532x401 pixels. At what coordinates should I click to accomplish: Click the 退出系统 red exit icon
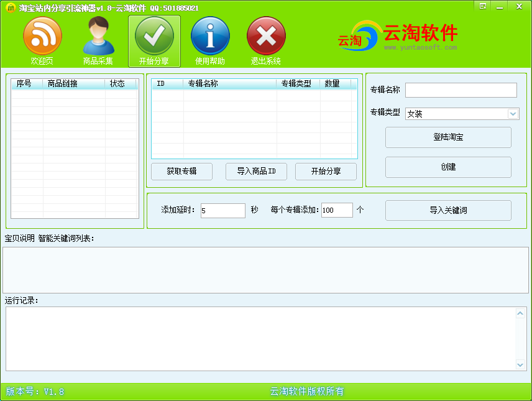click(266, 36)
